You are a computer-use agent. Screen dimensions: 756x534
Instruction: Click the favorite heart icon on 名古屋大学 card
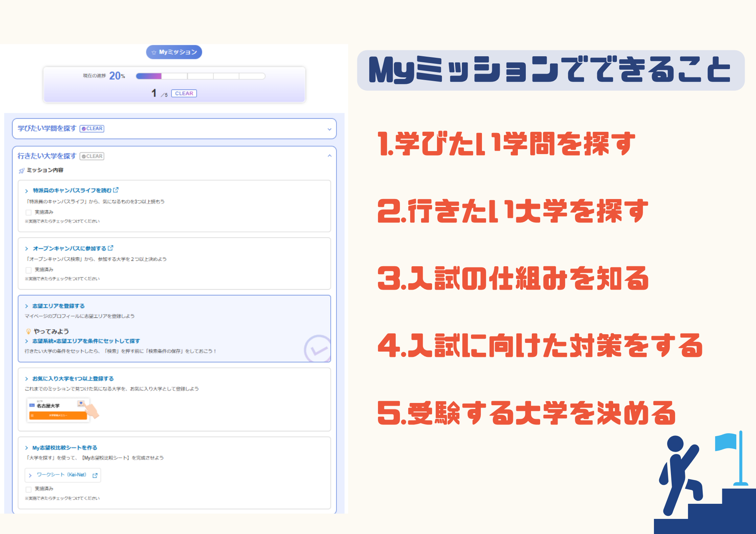pos(81,403)
